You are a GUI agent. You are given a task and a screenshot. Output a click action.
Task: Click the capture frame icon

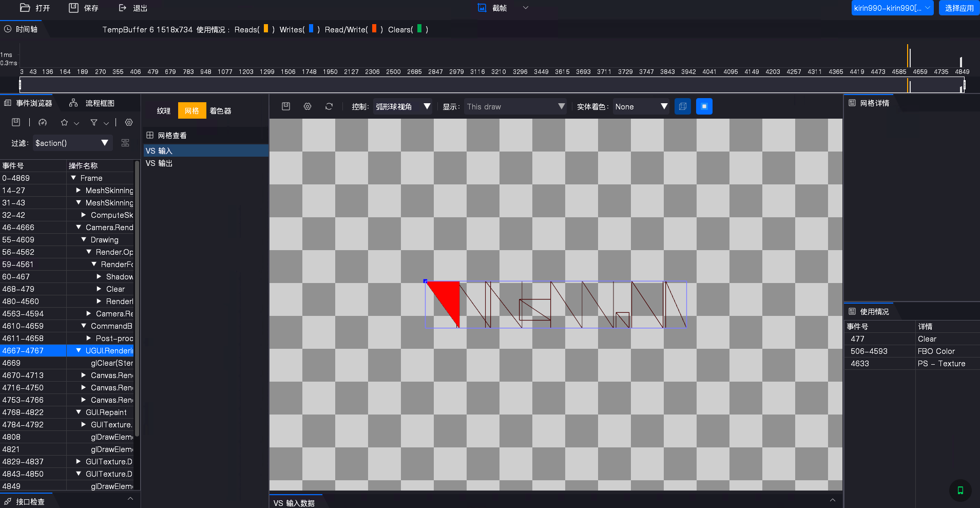coord(482,8)
